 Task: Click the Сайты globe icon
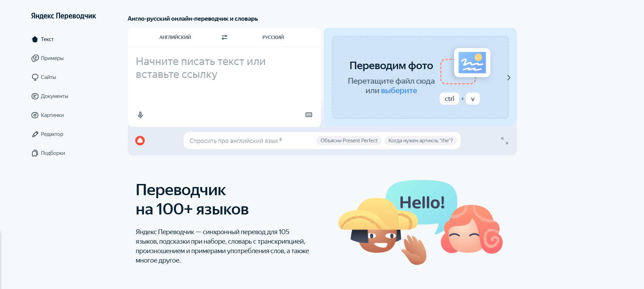pyautogui.click(x=35, y=77)
